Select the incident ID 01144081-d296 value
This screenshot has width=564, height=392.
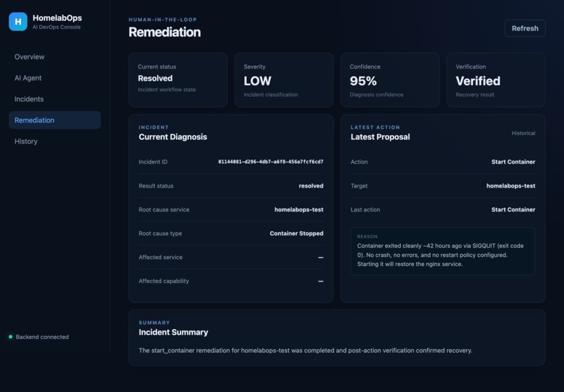[x=271, y=162]
